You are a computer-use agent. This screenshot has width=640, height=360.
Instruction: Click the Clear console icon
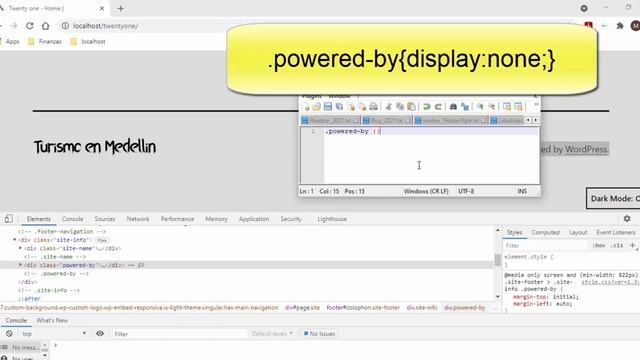9,333
